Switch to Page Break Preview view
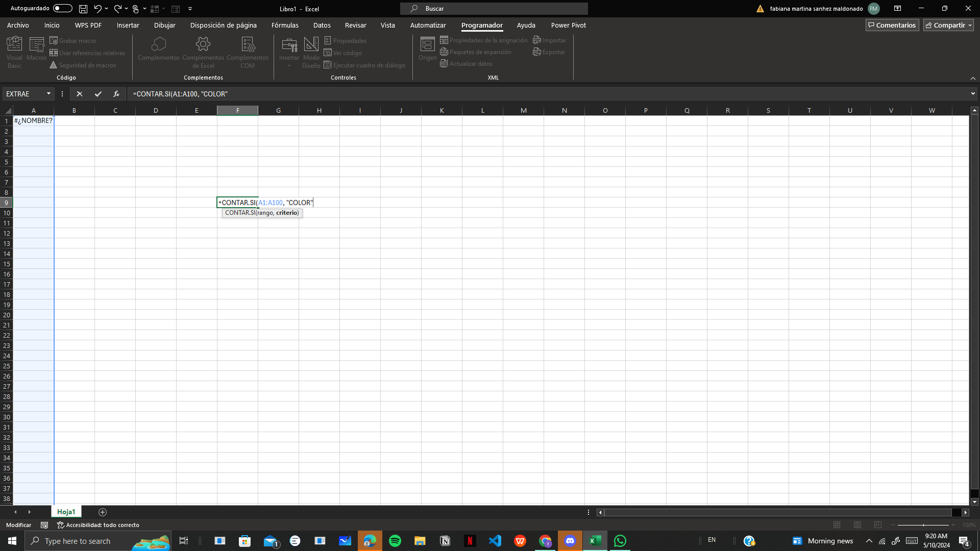Screen dimensions: 980x551 (878, 525)
